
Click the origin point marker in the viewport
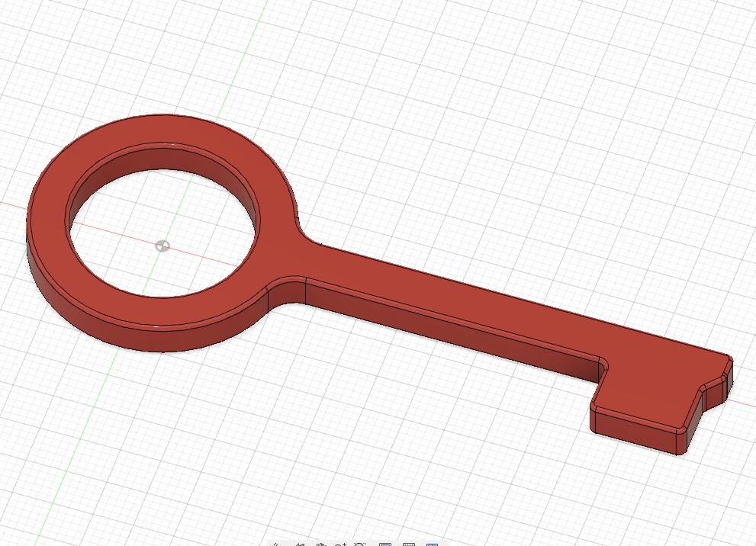point(161,246)
